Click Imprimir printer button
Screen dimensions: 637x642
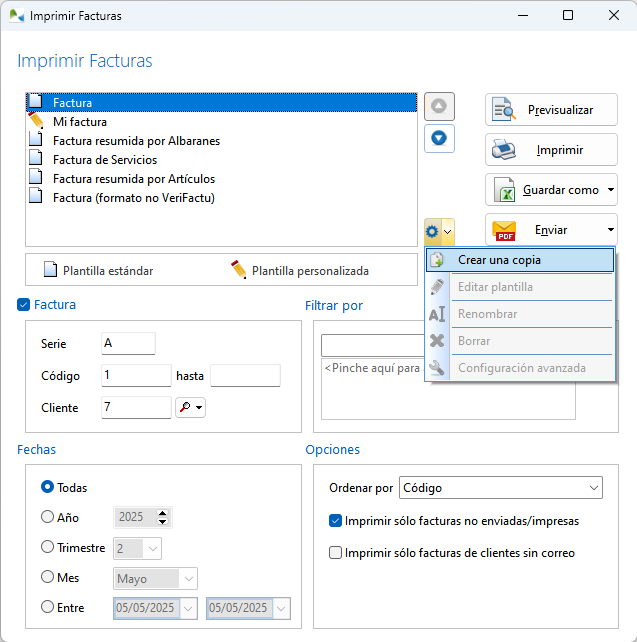pyautogui.click(x=551, y=150)
